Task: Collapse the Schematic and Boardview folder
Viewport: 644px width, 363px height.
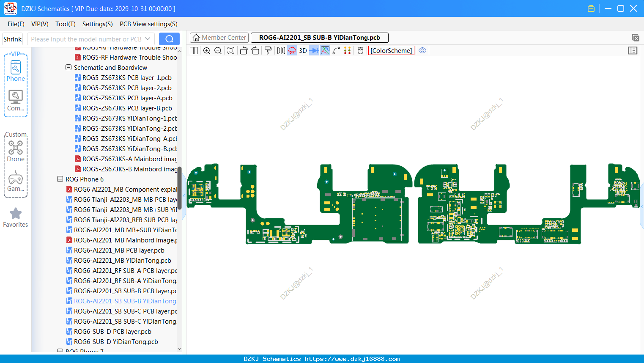Action: tap(69, 67)
